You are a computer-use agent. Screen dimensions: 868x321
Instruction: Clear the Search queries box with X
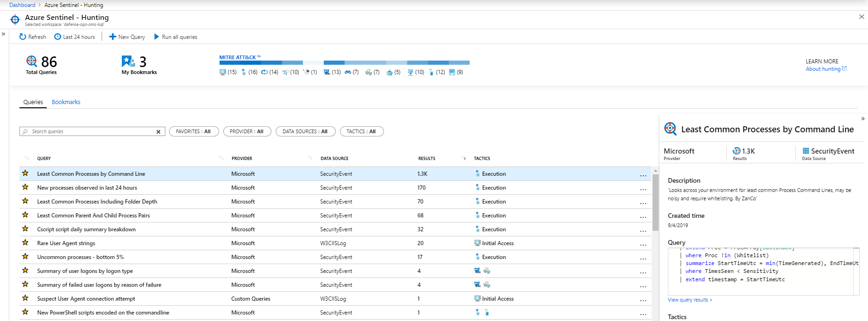pos(158,132)
